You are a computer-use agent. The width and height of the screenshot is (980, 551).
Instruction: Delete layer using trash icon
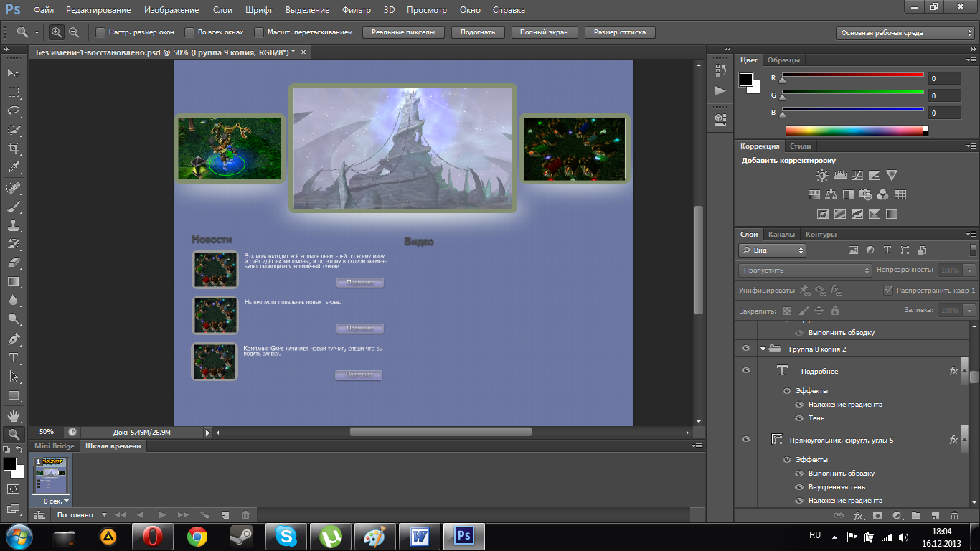coord(954,515)
